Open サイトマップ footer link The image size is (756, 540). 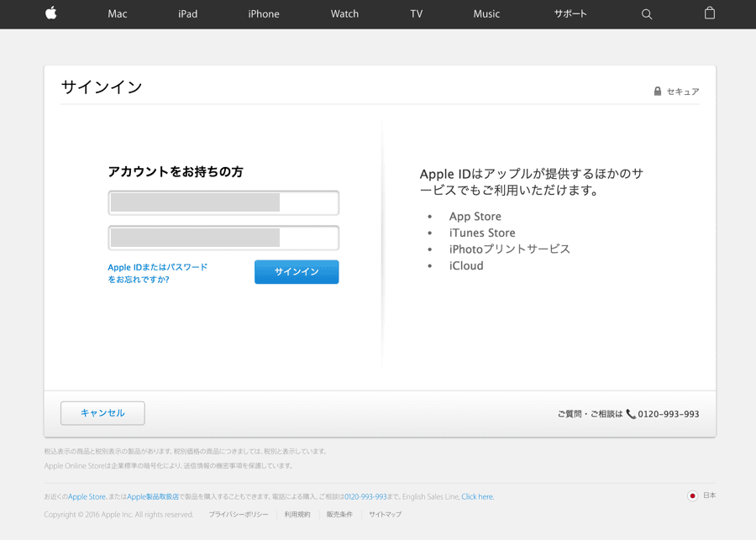[x=386, y=515]
